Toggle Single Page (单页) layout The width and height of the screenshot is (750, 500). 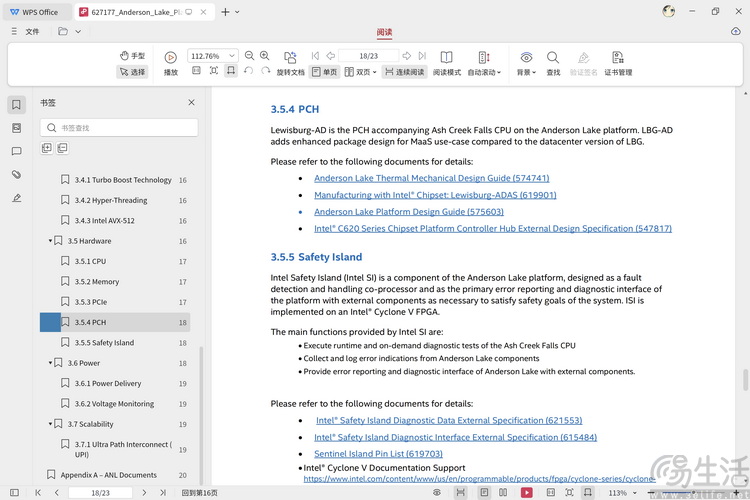(324, 72)
